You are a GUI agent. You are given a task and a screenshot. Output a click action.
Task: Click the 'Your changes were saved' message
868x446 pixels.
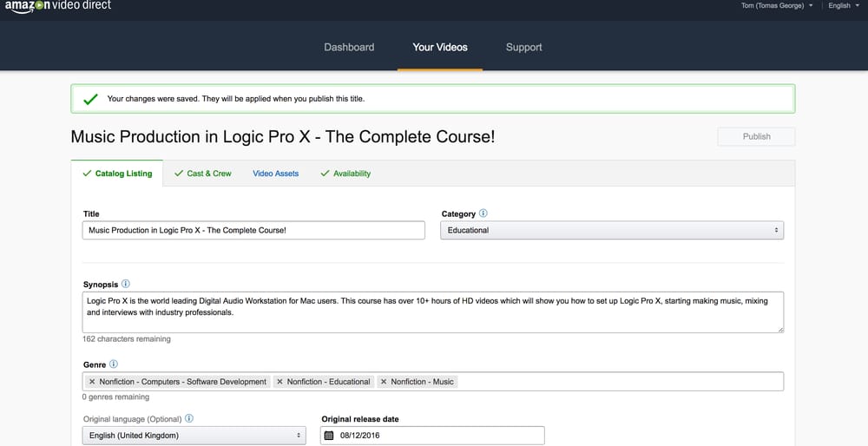pos(236,99)
